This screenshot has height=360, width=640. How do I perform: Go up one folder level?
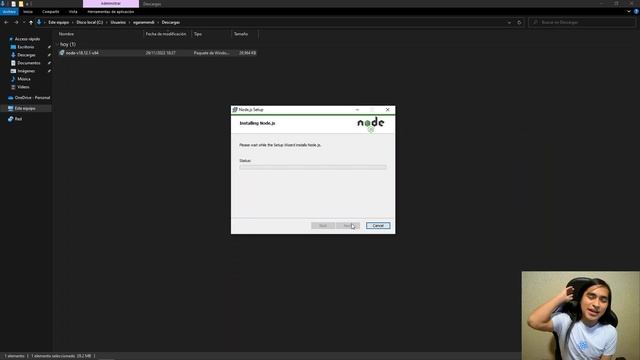pyautogui.click(x=31, y=22)
